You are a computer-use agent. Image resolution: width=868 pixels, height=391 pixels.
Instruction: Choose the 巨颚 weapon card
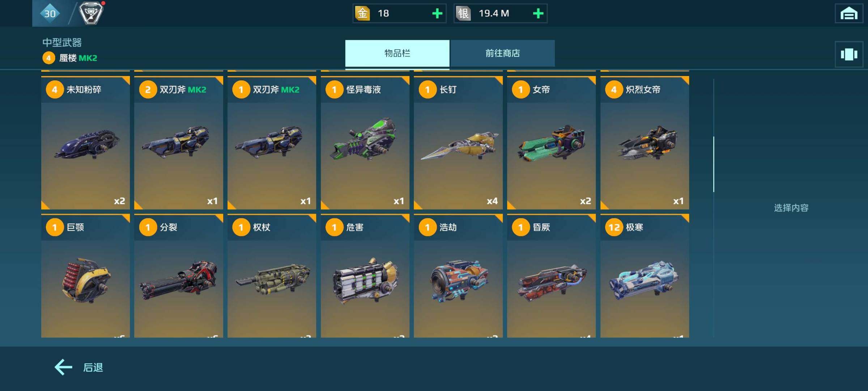[85, 276]
